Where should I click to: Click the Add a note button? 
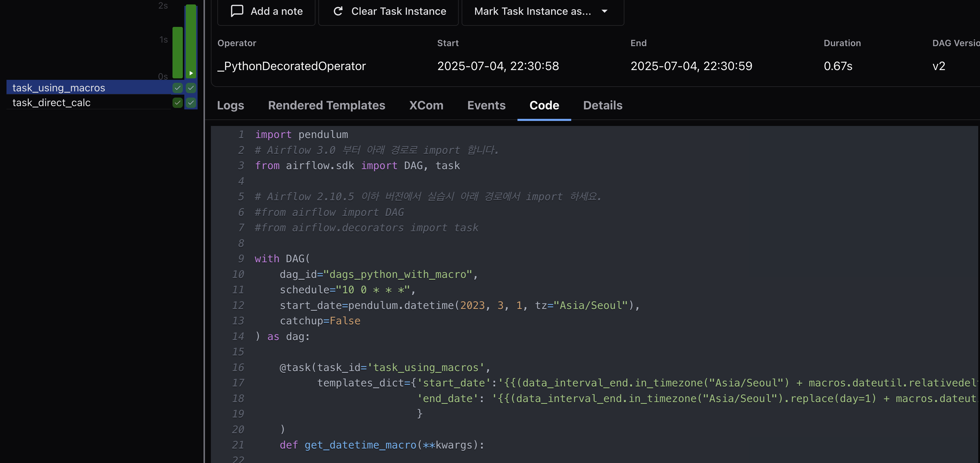[266, 12]
